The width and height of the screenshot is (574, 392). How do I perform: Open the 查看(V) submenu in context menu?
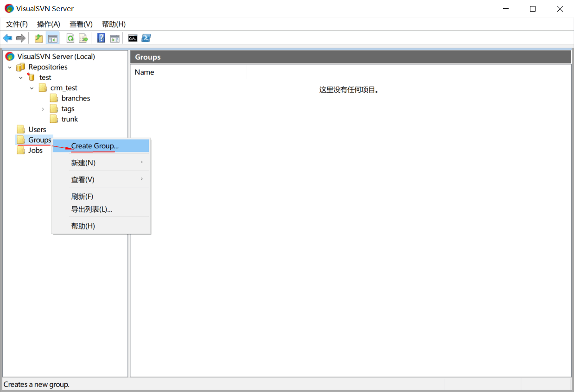[x=101, y=179]
